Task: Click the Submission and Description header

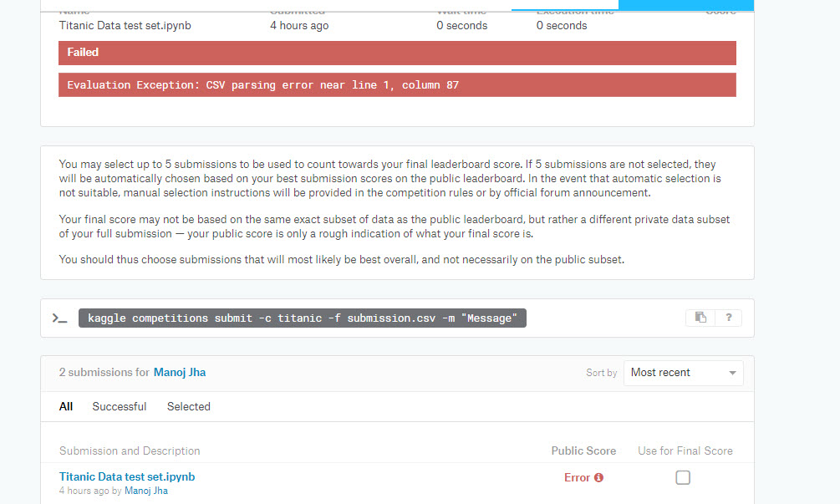Action: [x=130, y=451]
